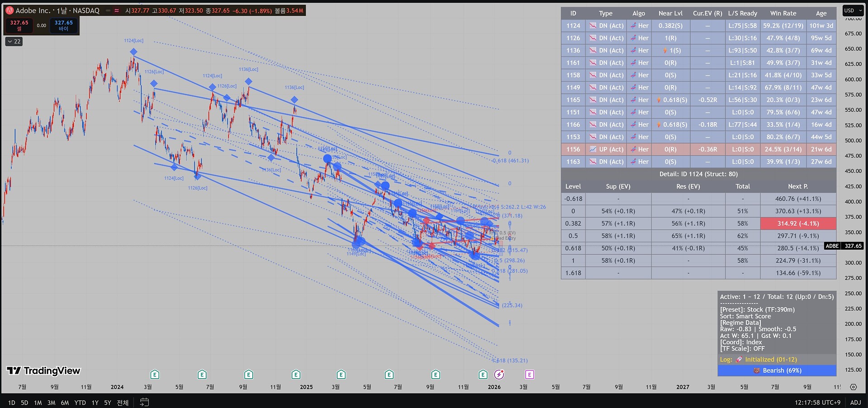Click the red Next P. cell 314.92 (-4.1%)
The height and width of the screenshot is (408, 868).
coord(798,223)
